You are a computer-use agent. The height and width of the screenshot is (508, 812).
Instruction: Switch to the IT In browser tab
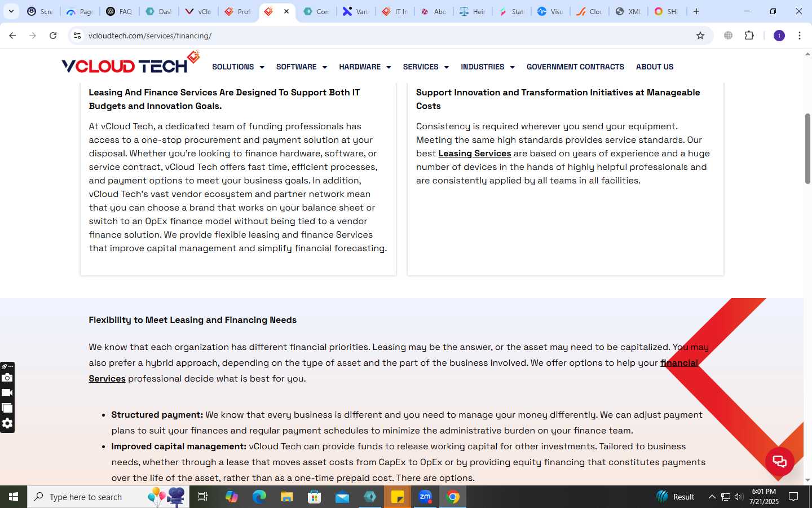[x=395, y=11]
